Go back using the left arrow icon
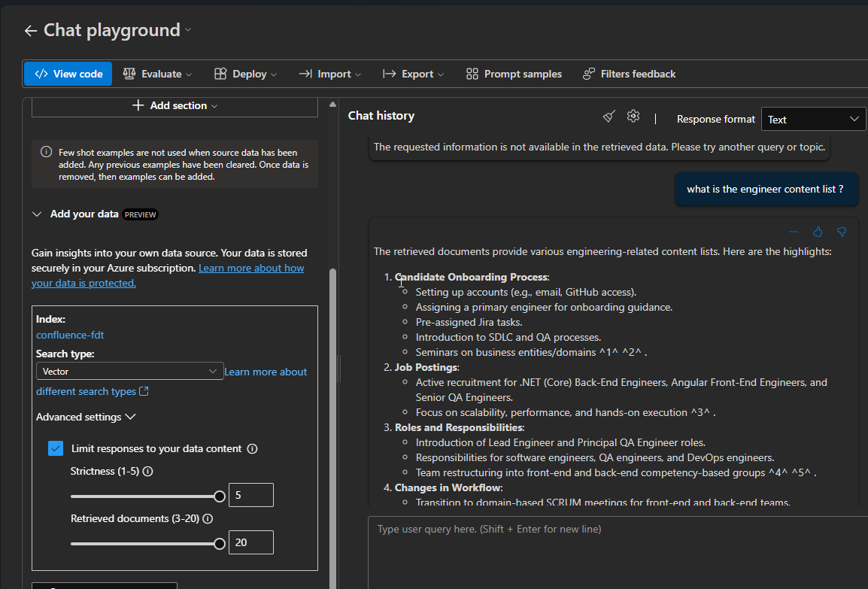868x589 pixels. pyautogui.click(x=30, y=31)
